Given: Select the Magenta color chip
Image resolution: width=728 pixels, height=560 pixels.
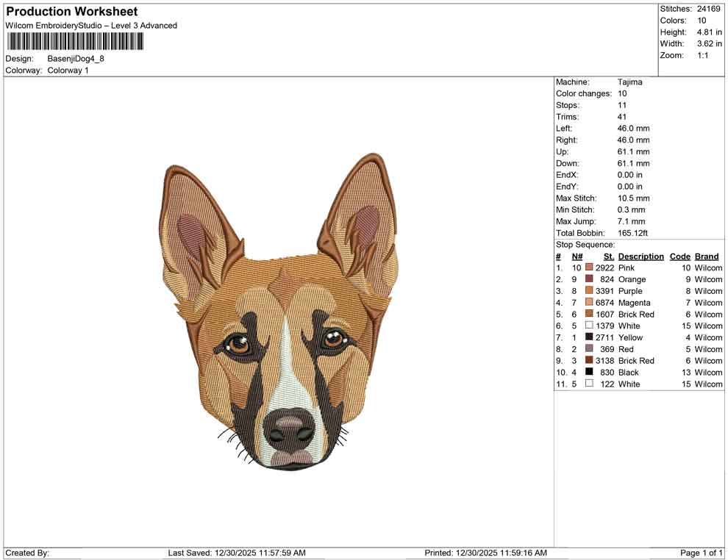Looking at the screenshot, I should [x=588, y=303].
